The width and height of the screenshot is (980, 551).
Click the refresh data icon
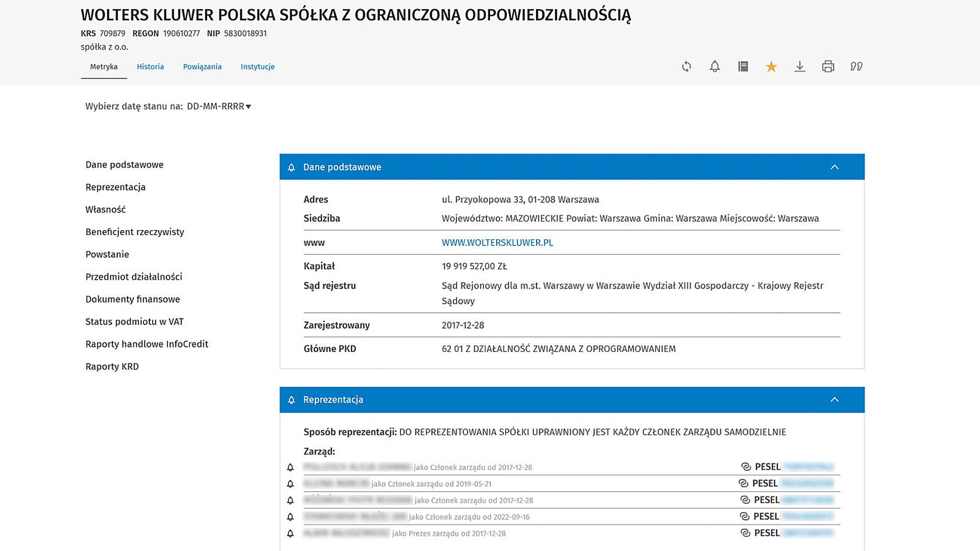coord(687,67)
